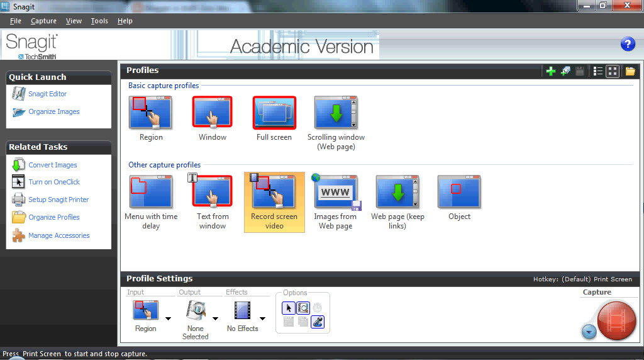Click the Manage Accessories link

coord(58,235)
